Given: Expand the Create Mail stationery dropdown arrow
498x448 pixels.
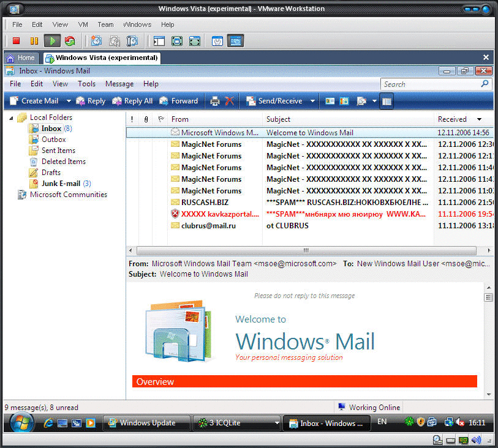Looking at the screenshot, I should pos(69,101).
